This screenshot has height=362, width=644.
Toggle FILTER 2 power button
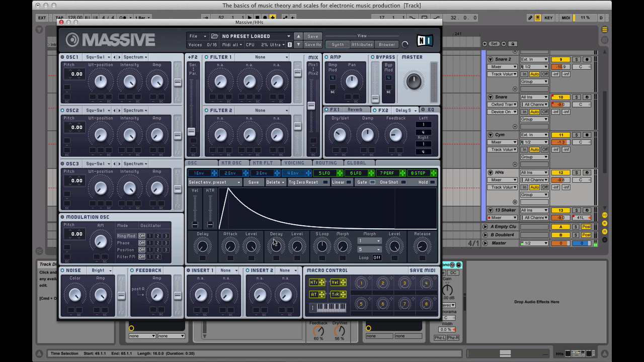[207, 111]
